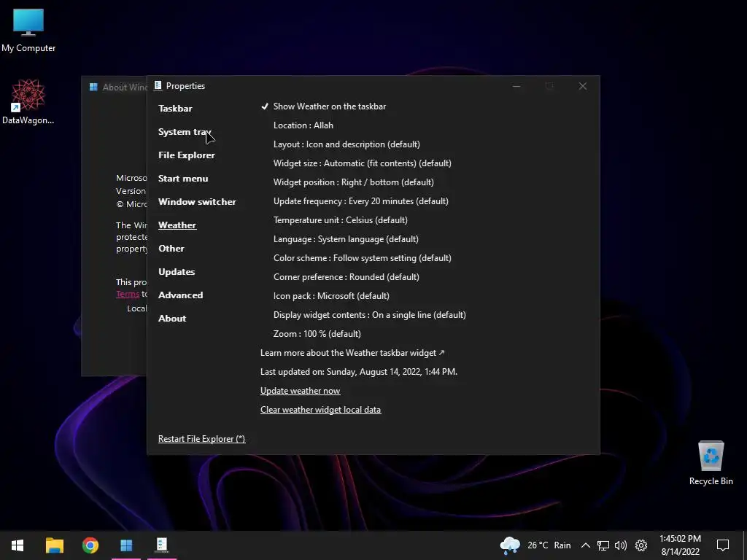Select the Properties app taskbar icon

tap(162, 545)
